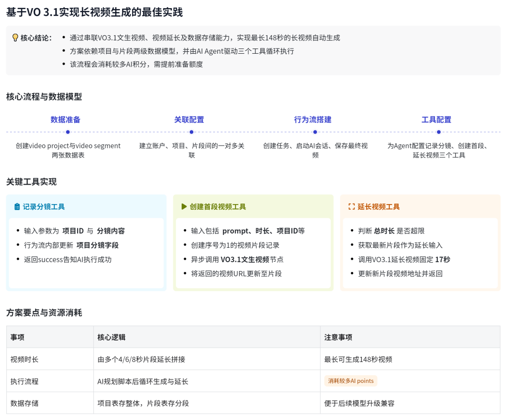
Task: Click the text 建立账户、项目、片段间的一对多关联
Action: 192,150
